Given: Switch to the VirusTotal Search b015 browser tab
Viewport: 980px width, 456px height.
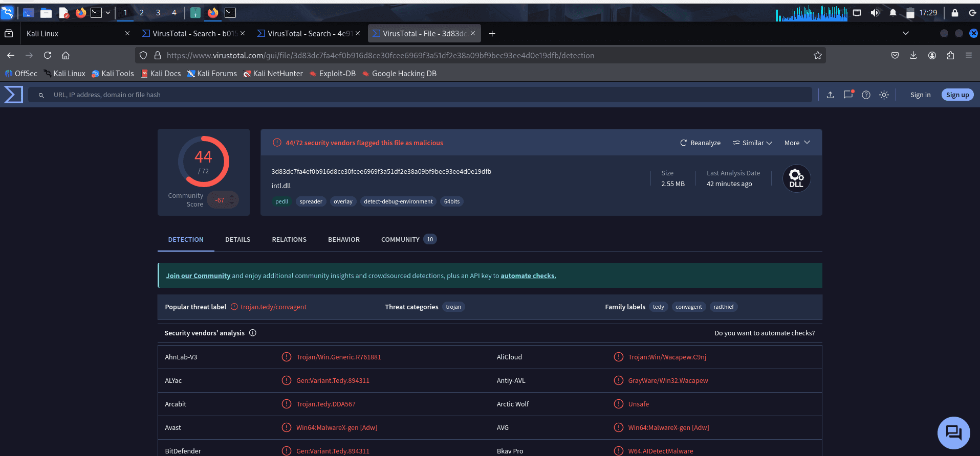Looking at the screenshot, I should point(193,33).
